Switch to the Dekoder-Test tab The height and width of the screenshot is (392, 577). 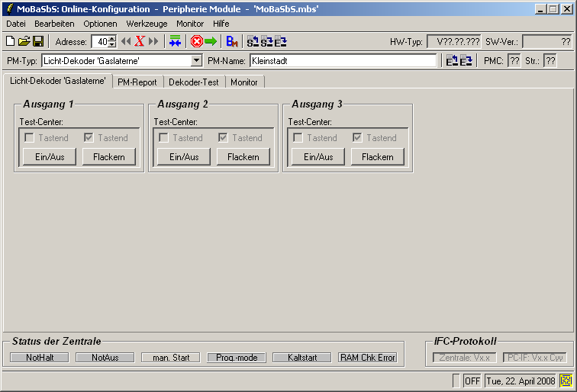[194, 82]
